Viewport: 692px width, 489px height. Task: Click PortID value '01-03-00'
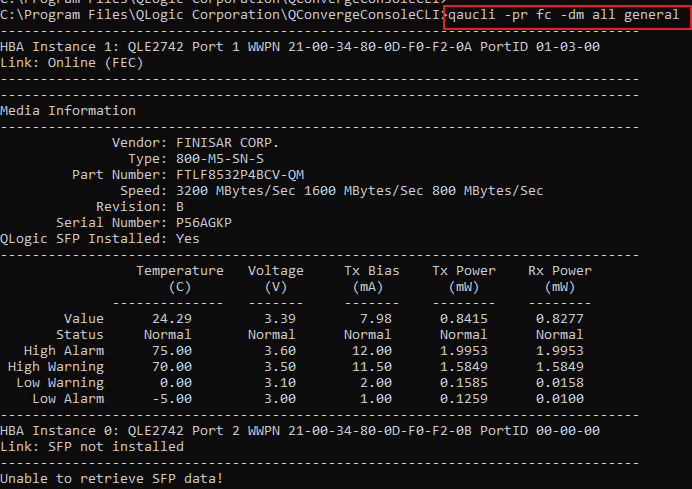[568, 47]
